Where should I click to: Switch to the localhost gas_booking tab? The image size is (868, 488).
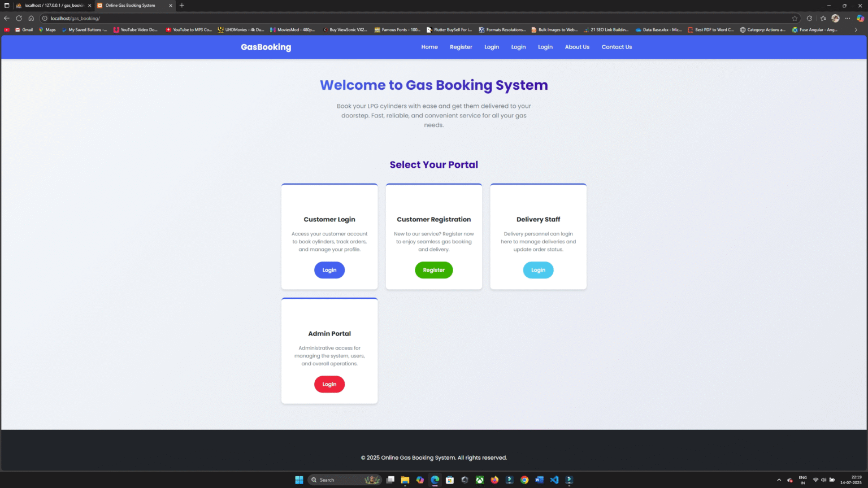(x=51, y=6)
